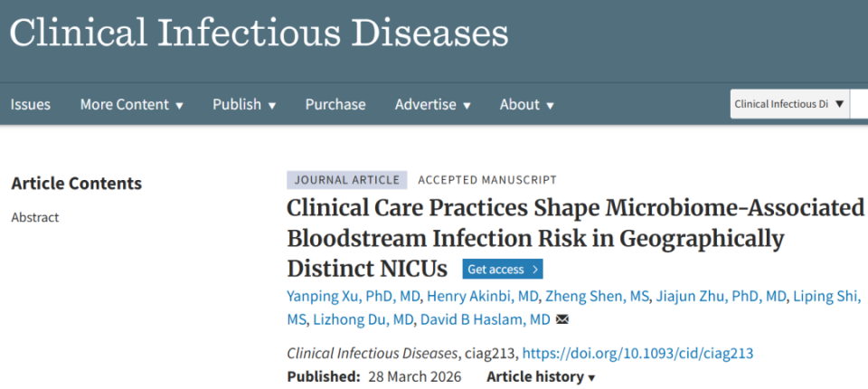Click author Yanping Xu's name

pyautogui.click(x=328, y=296)
